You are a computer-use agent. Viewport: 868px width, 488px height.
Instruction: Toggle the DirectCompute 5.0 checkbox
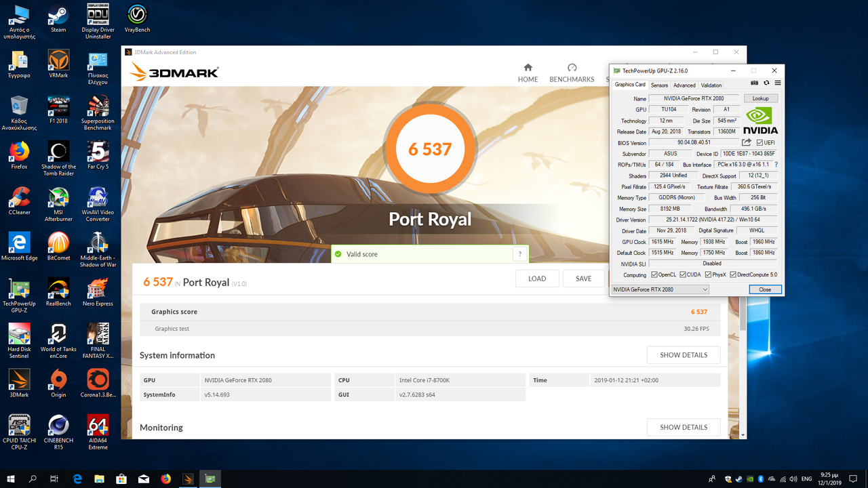point(734,274)
